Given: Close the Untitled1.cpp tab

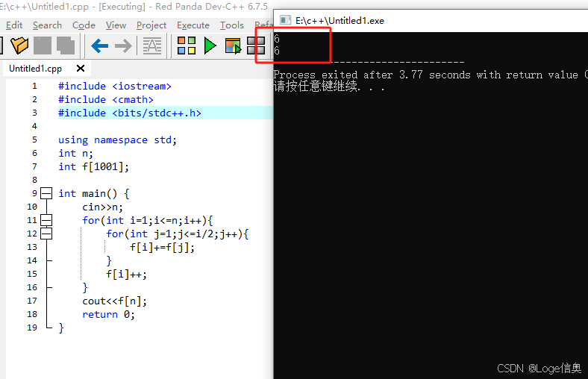Looking at the screenshot, I should [81, 69].
